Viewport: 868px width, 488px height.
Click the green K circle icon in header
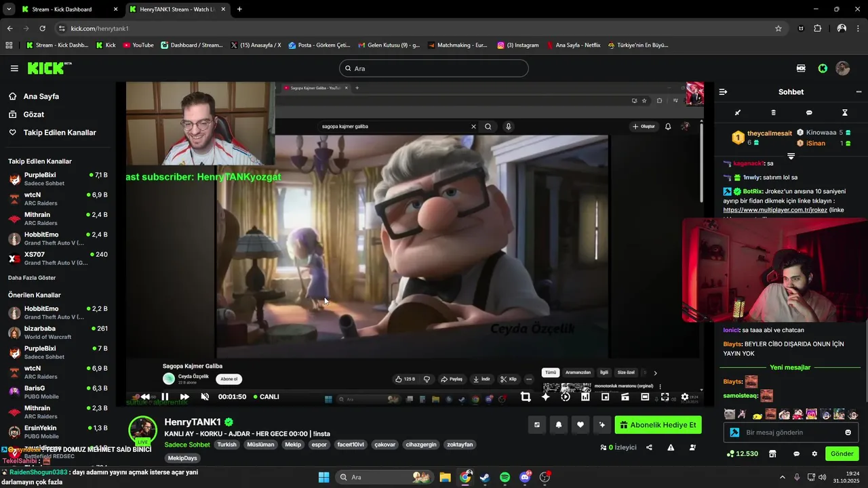coord(823,68)
